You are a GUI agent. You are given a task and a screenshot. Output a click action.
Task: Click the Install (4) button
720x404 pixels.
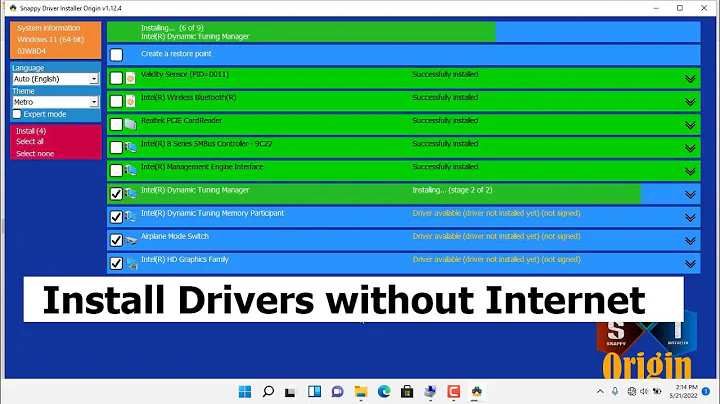(x=31, y=131)
